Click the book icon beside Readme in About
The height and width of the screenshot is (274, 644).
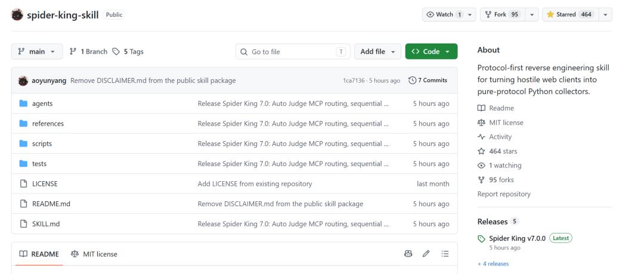(481, 108)
